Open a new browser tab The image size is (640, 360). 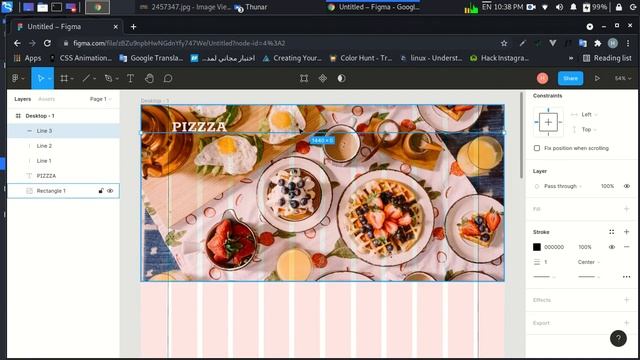(133, 27)
